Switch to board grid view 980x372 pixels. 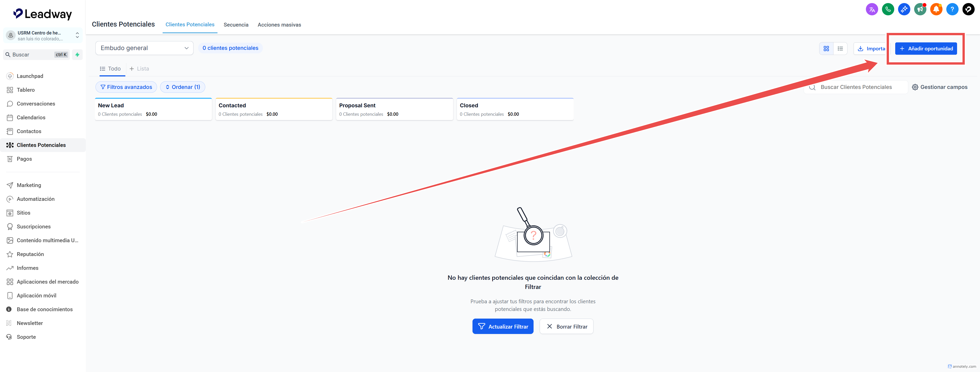[x=826, y=49]
